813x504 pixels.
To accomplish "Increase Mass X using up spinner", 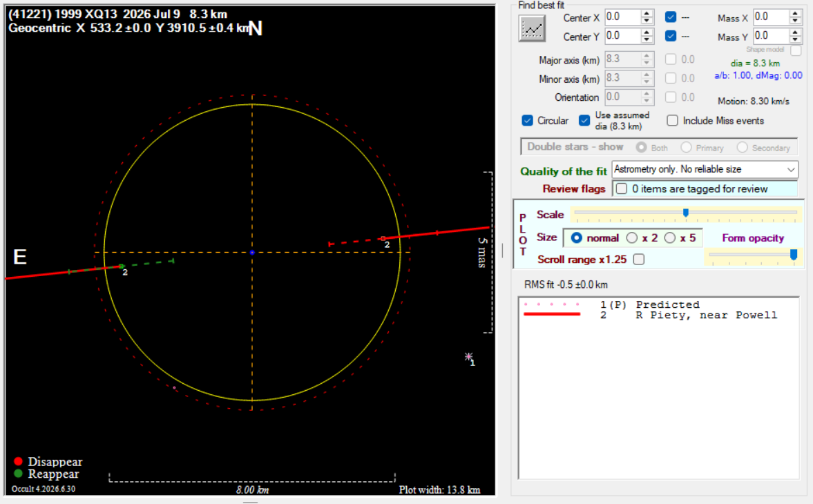I will [x=795, y=14].
